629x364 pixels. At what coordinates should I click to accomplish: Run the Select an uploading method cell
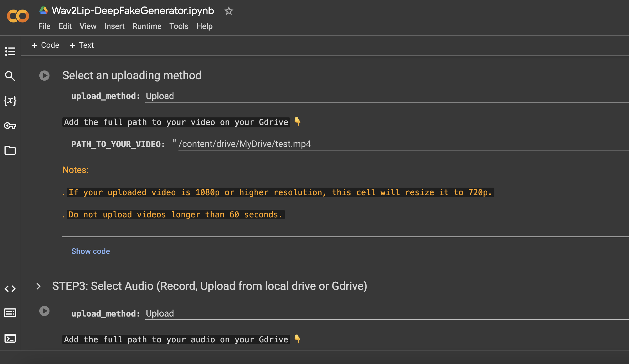coord(44,76)
